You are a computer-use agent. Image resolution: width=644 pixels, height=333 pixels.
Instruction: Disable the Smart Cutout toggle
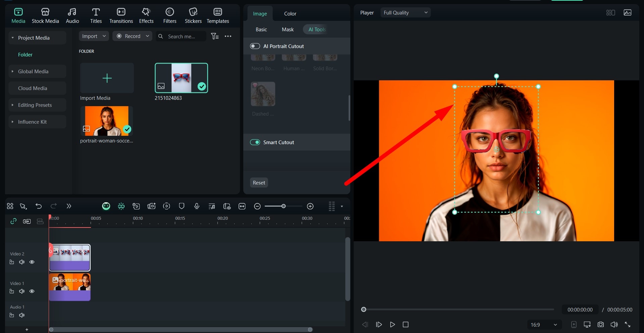point(255,142)
